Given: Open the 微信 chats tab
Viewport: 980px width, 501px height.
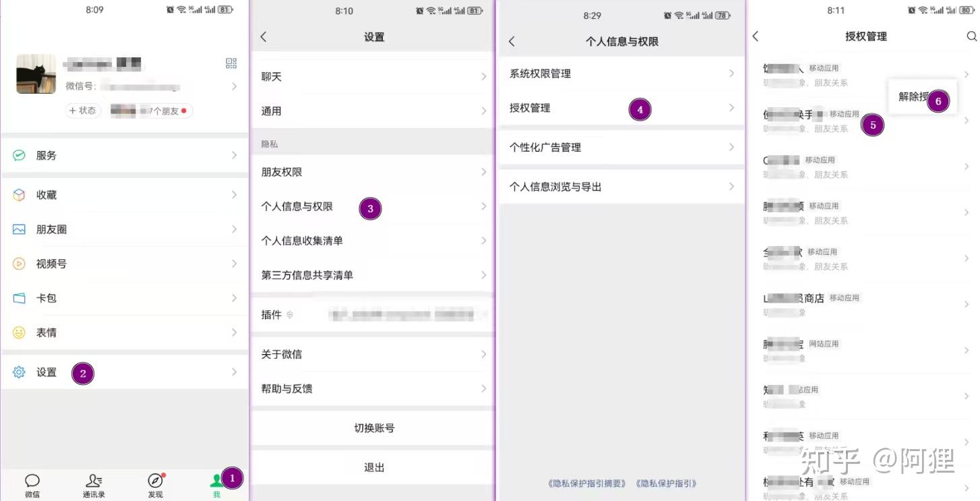Looking at the screenshot, I should click(x=32, y=485).
